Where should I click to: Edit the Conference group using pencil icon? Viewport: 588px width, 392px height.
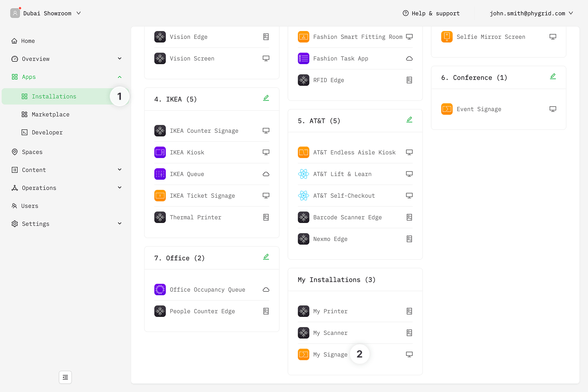click(x=552, y=76)
